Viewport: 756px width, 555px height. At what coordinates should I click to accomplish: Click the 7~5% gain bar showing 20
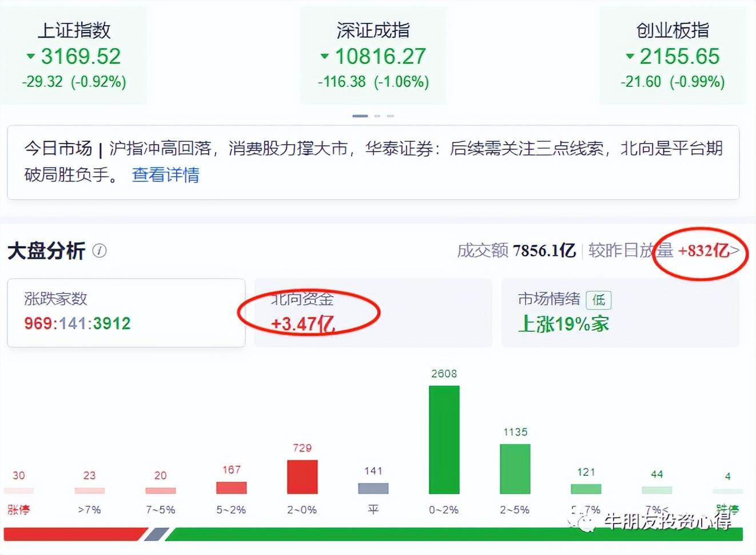(160, 490)
